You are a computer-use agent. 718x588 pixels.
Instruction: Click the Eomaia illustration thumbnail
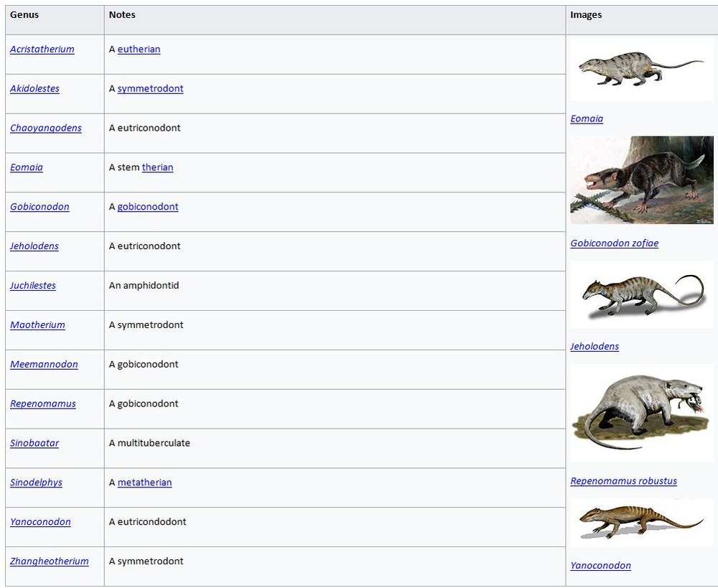[x=641, y=70]
